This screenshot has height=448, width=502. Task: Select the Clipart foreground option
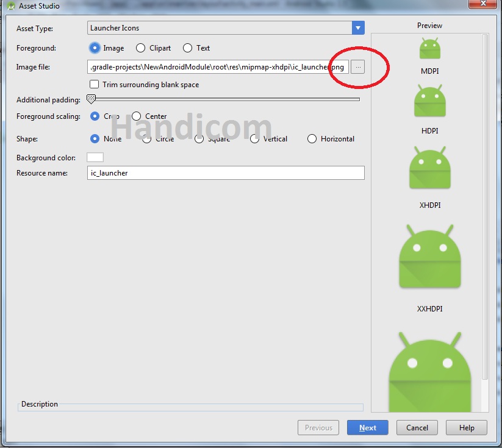tap(140, 48)
